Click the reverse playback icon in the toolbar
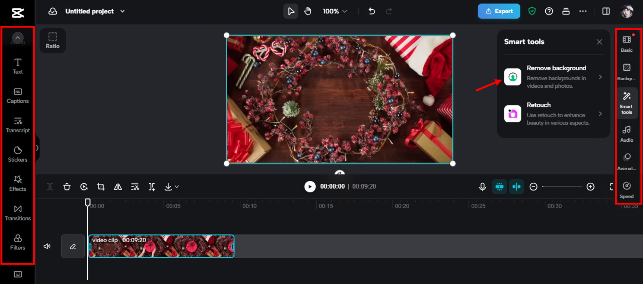 pyautogui.click(x=84, y=187)
